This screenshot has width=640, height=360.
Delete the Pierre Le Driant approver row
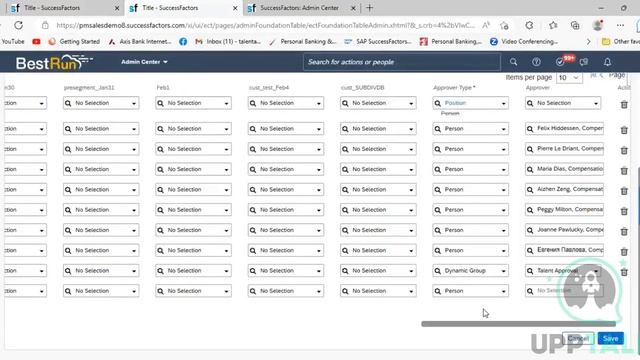tap(624, 151)
